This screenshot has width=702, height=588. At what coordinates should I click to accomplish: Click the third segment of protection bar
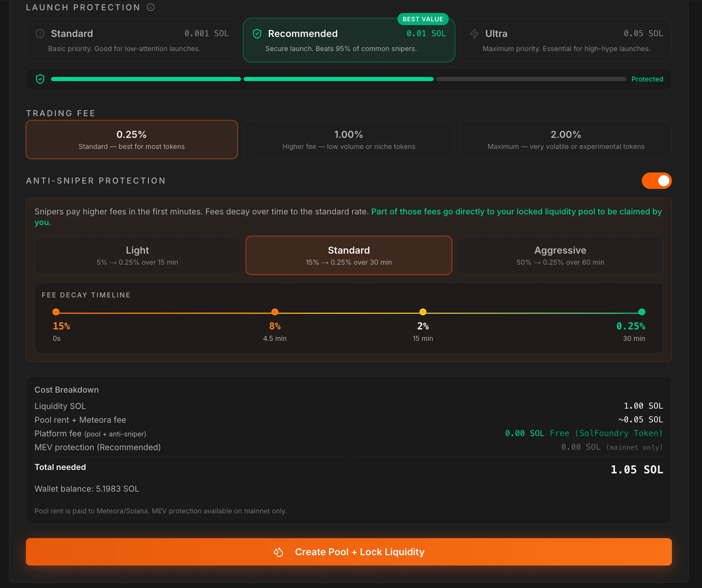531,79
